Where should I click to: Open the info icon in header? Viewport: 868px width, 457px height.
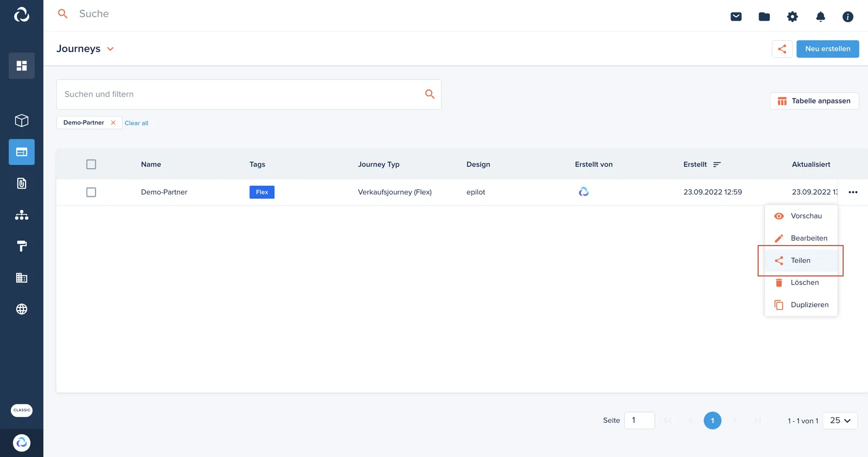848,17
